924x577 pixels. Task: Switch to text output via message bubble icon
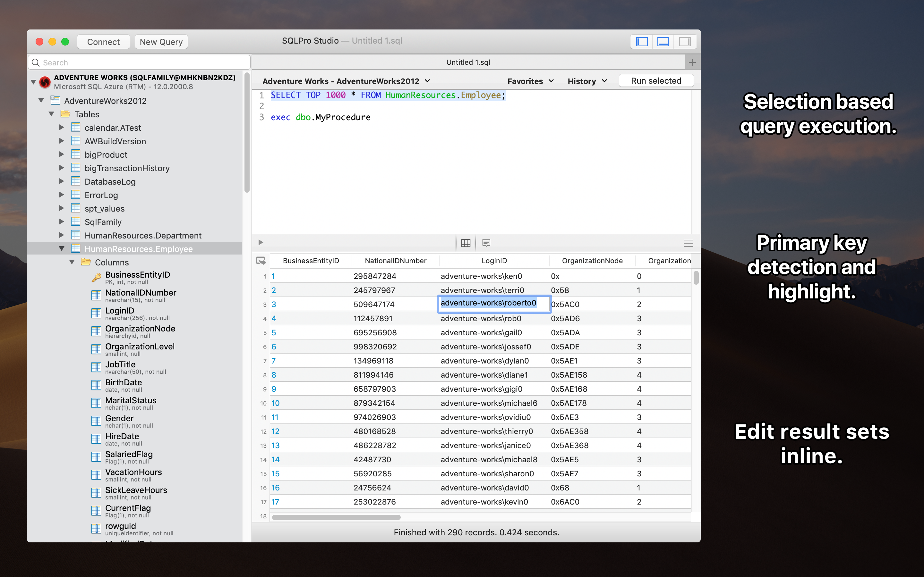486,243
